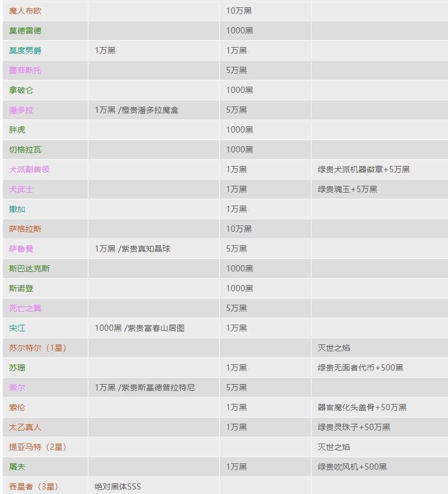Viewport: 448px width, 494px height.
Task: Select the 莫度男爵 link
Action: click(x=25, y=50)
